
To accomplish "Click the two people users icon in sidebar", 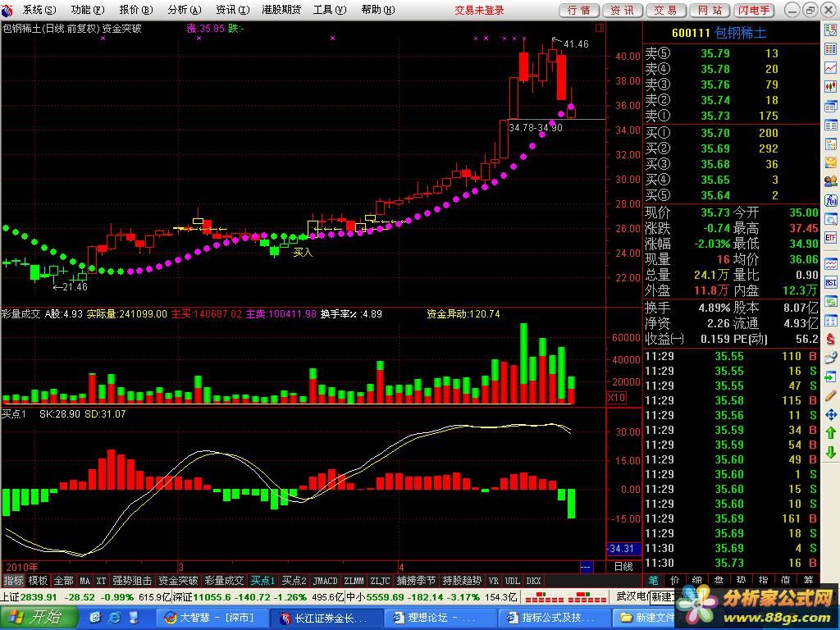I will coord(830,181).
